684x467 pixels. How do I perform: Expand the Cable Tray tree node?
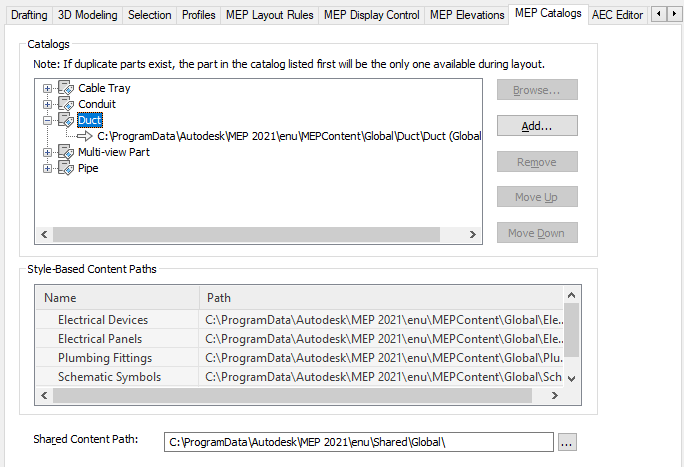pos(47,89)
